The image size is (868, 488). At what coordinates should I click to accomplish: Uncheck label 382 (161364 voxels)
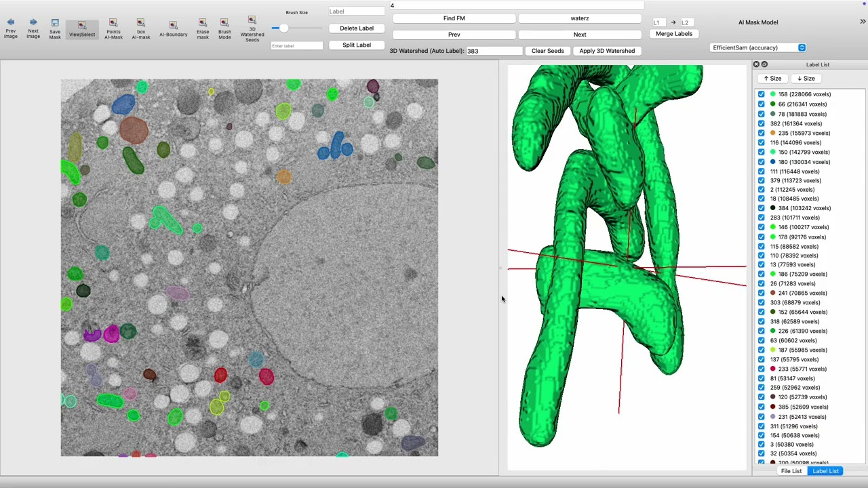(762, 123)
